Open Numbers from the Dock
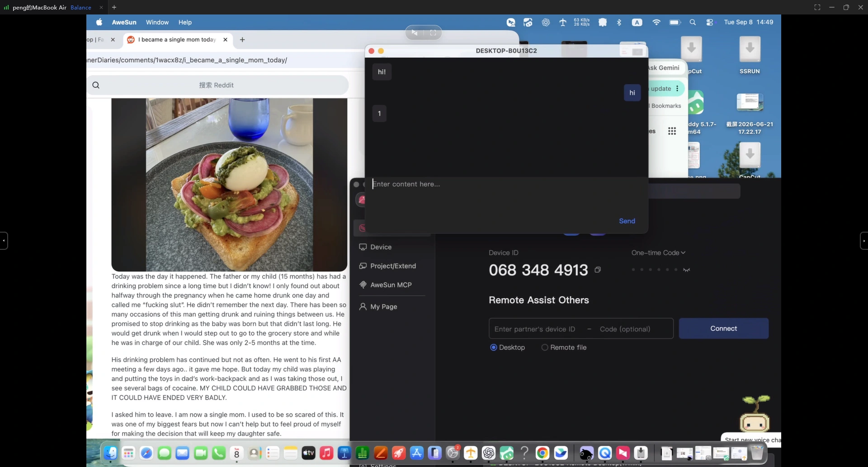Image resolution: width=868 pixels, height=467 pixels. 363,453
